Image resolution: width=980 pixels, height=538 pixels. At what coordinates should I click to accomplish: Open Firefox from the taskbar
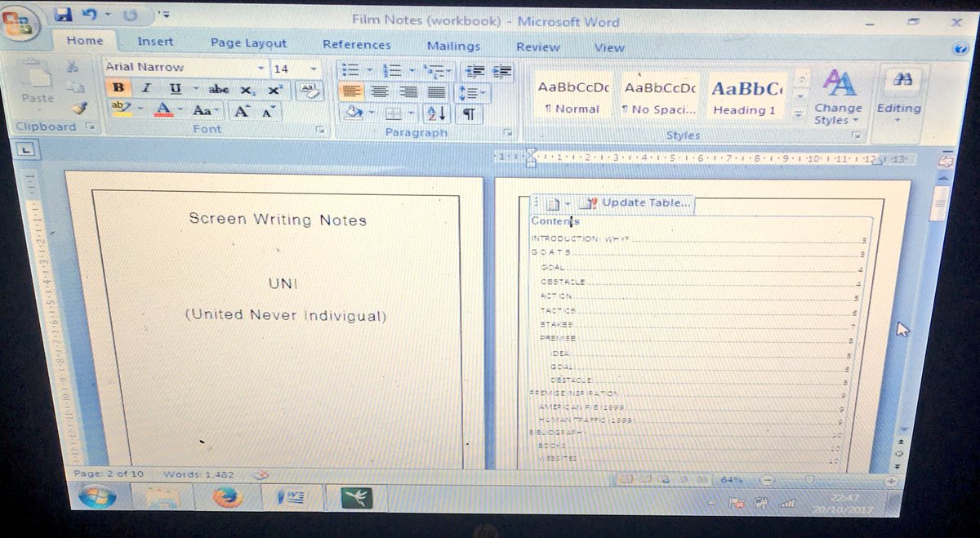click(226, 496)
